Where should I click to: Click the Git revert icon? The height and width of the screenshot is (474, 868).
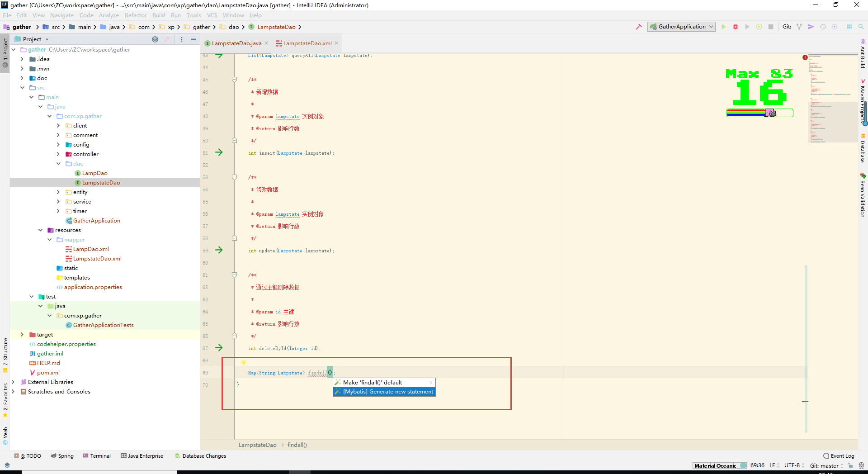(x=835, y=27)
